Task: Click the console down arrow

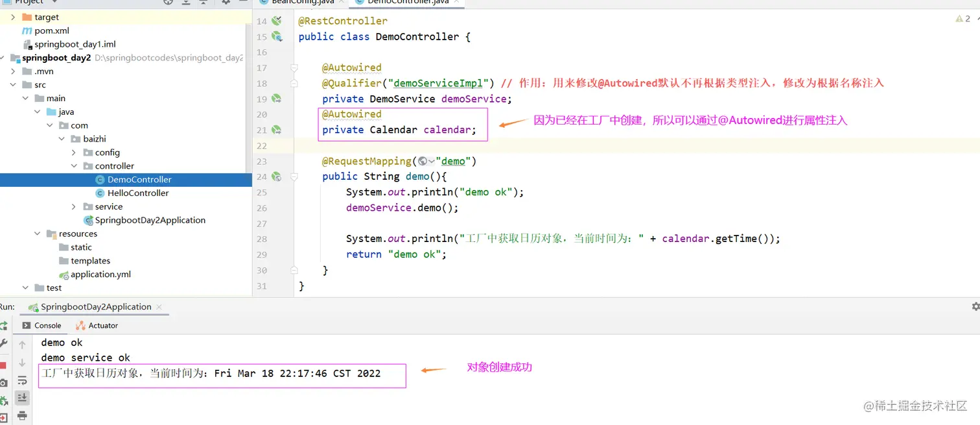Action: click(x=22, y=363)
